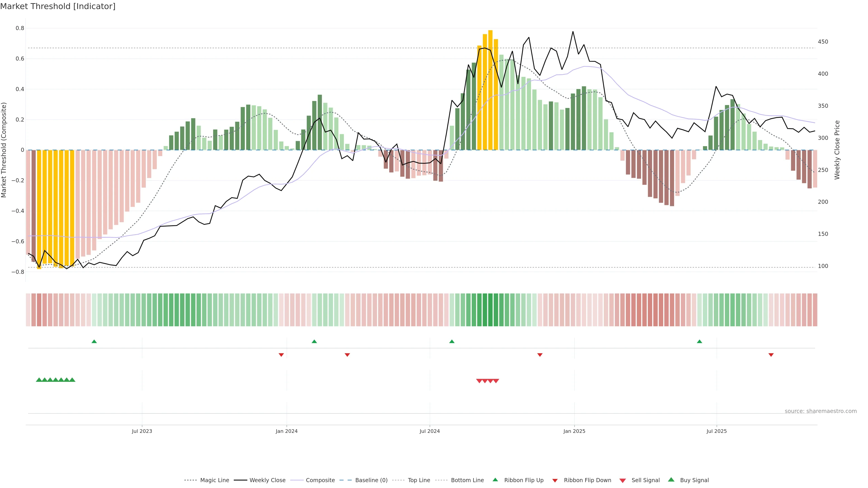The image size is (868, 488).
Task: Click the Buy Signal legend icon
Action: point(671,480)
